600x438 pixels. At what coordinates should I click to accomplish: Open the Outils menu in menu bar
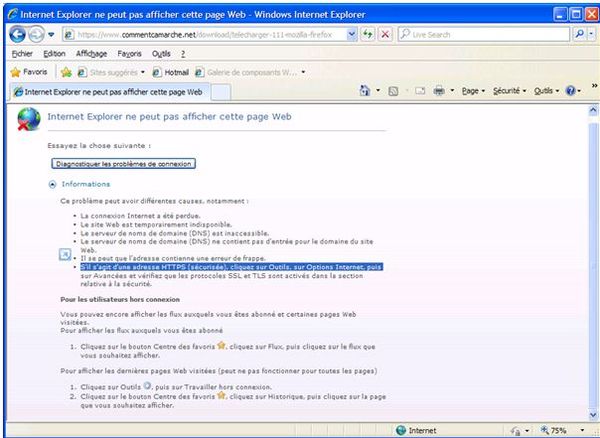coord(161,54)
